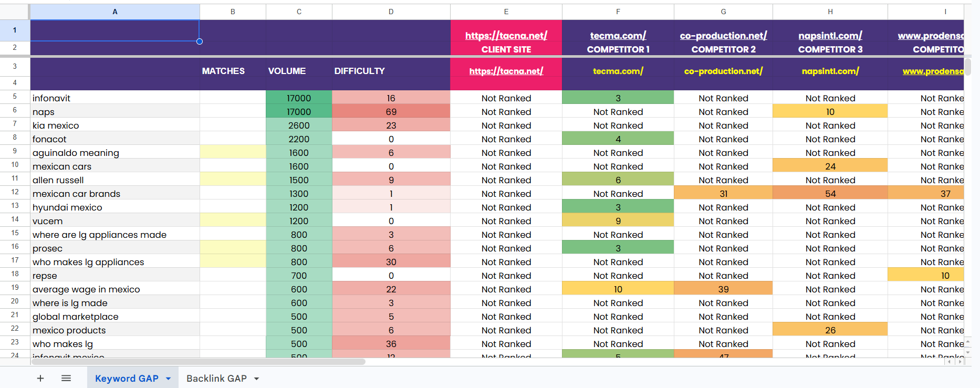Select volume 700 for repse
The image size is (980, 388).
point(299,275)
